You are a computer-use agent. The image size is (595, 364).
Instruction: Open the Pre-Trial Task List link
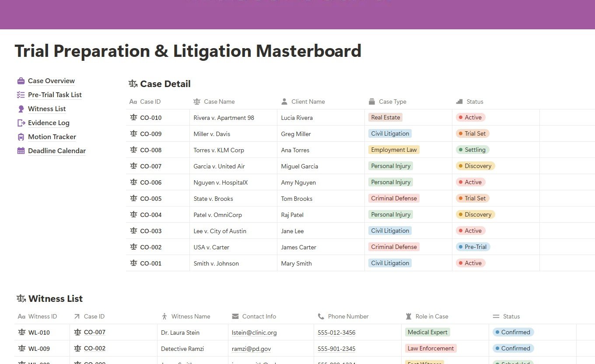pyautogui.click(x=55, y=95)
